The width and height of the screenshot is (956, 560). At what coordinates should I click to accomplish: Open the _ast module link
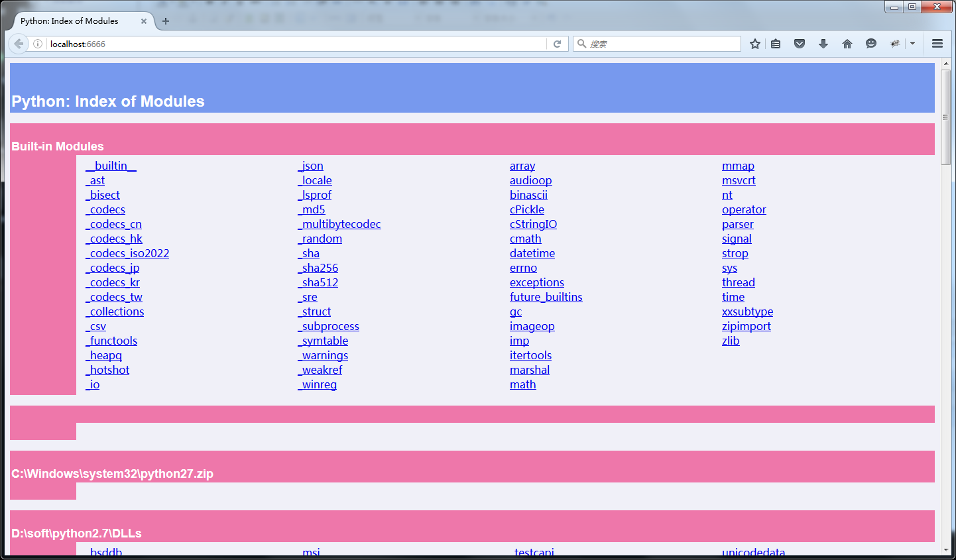coord(95,180)
